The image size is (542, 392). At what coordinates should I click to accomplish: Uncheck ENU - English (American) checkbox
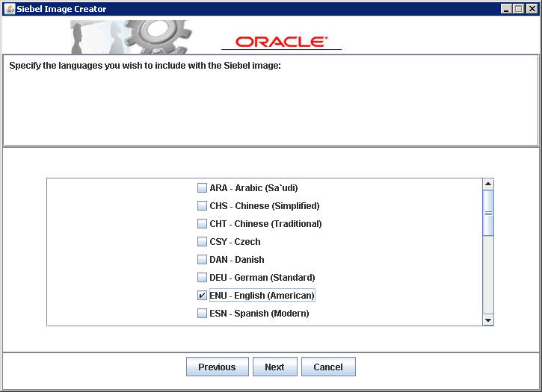(x=202, y=295)
